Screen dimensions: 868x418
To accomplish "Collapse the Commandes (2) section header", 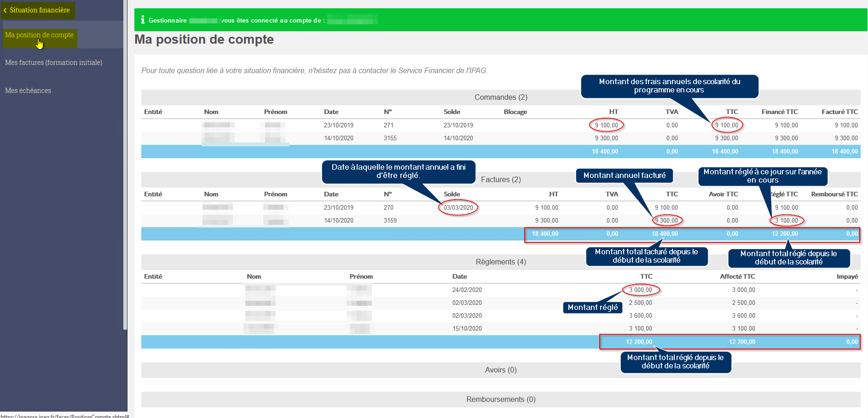I will click(501, 97).
